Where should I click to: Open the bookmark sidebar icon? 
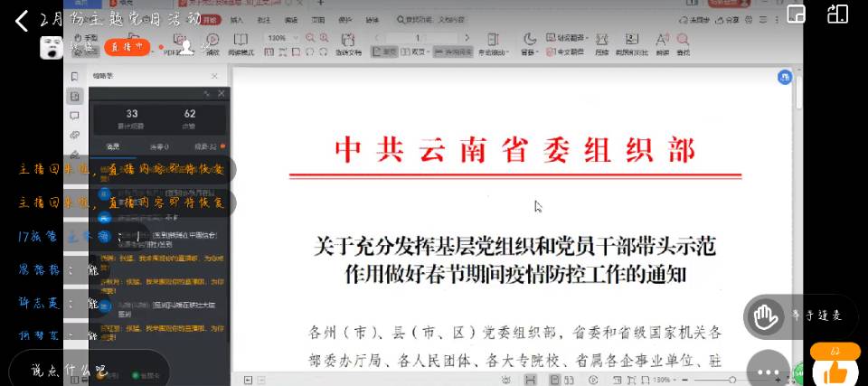click(x=74, y=76)
